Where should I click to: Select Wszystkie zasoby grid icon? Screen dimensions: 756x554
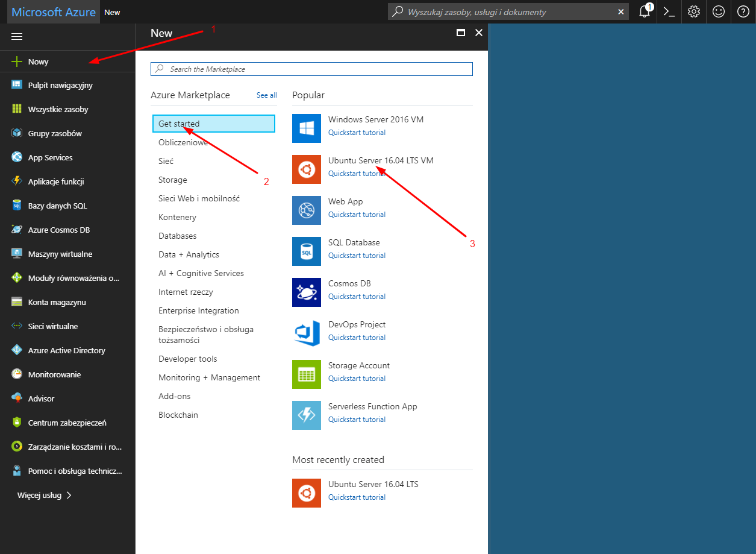[17, 109]
